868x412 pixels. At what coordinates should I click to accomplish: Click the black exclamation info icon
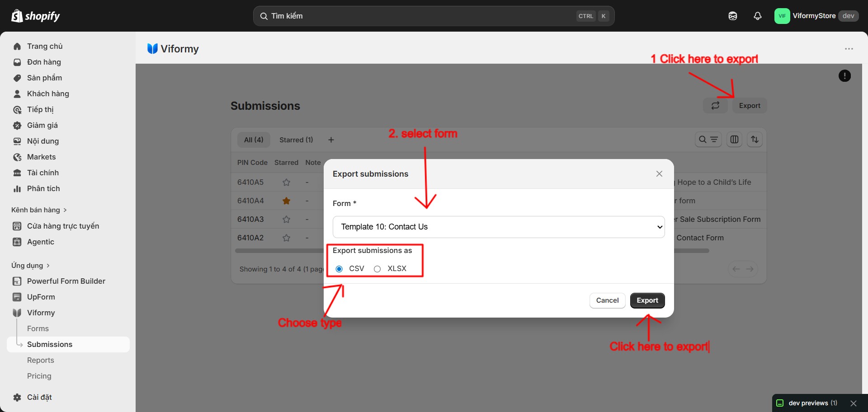(x=844, y=76)
